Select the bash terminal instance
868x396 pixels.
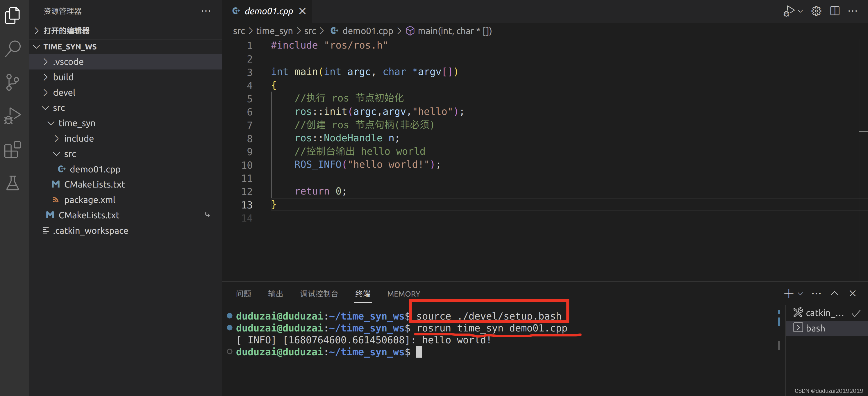pos(815,328)
